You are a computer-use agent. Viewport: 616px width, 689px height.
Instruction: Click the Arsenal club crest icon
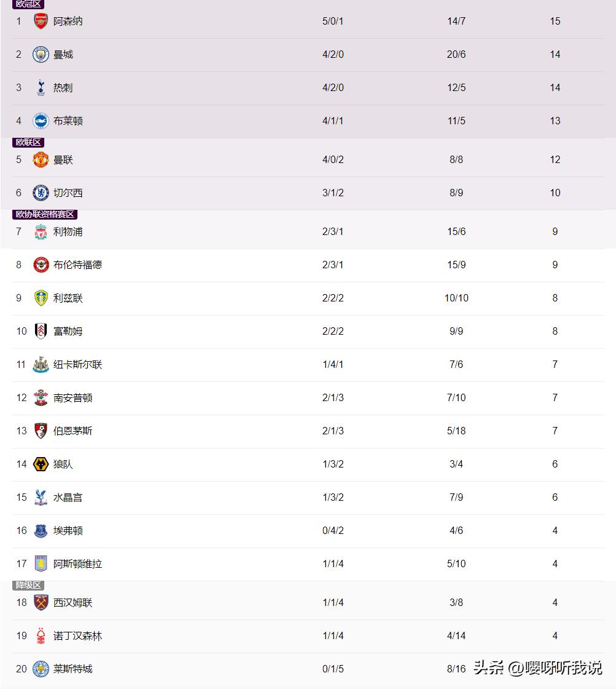pyautogui.click(x=41, y=21)
